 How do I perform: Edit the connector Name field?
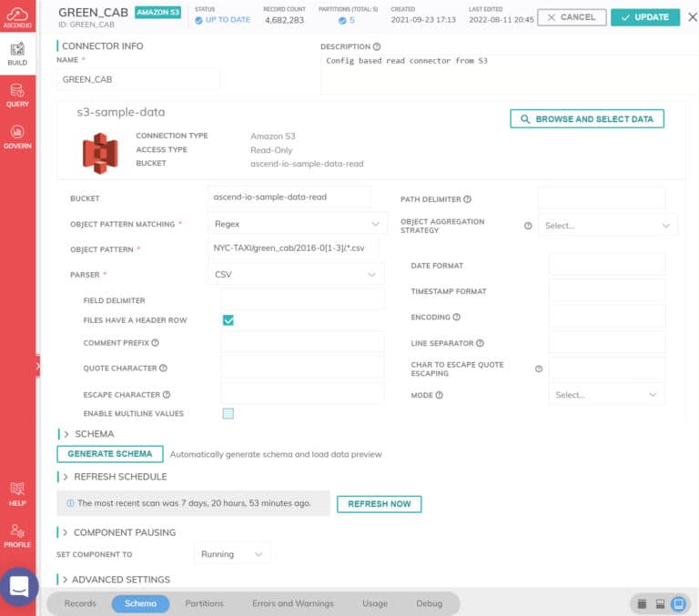138,79
